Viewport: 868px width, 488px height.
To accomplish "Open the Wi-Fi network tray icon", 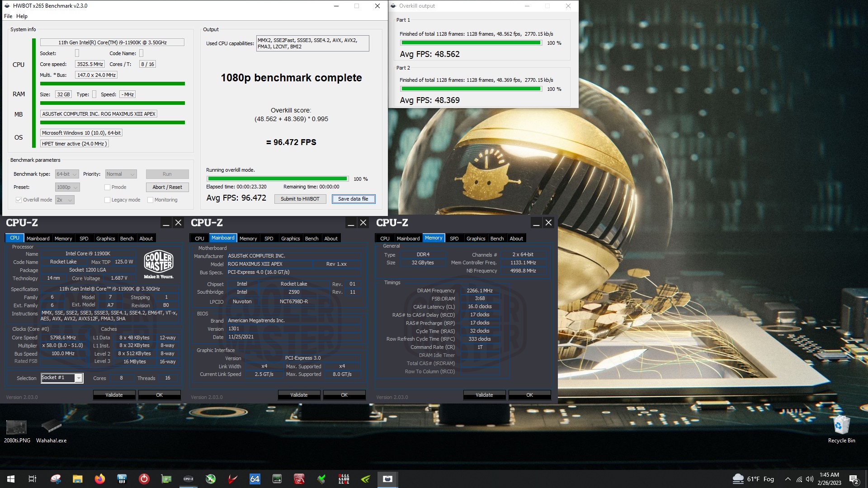I will coord(799,479).
